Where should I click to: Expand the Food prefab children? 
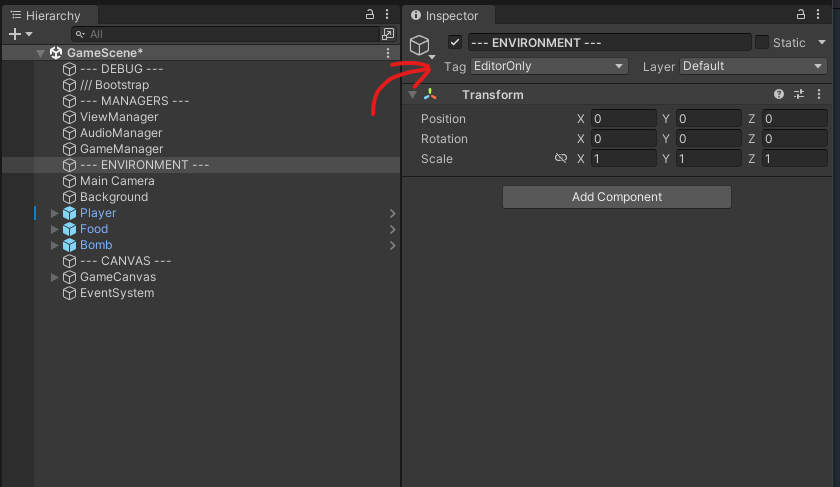click(x=54, y=229)
